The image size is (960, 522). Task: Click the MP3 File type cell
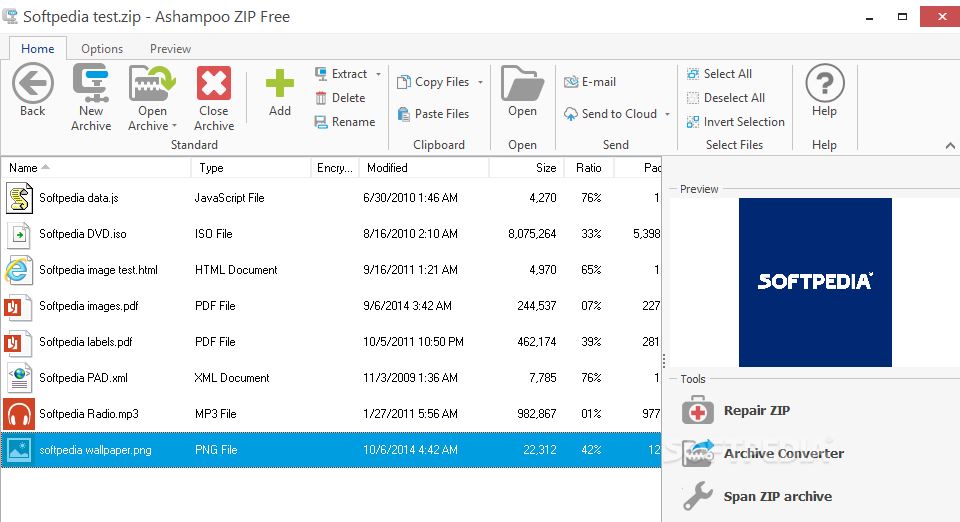point(216,414)
